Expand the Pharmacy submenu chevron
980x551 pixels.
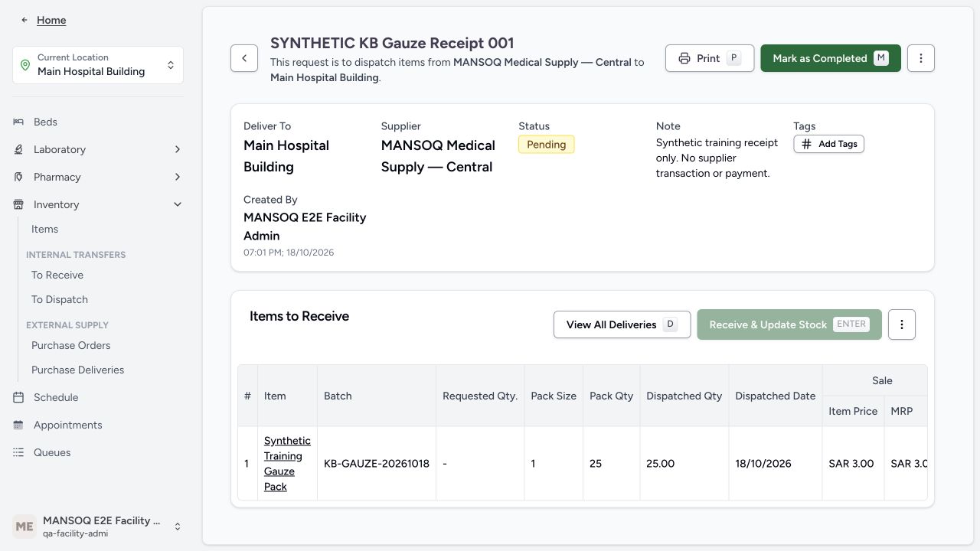[x=178, y=177]
